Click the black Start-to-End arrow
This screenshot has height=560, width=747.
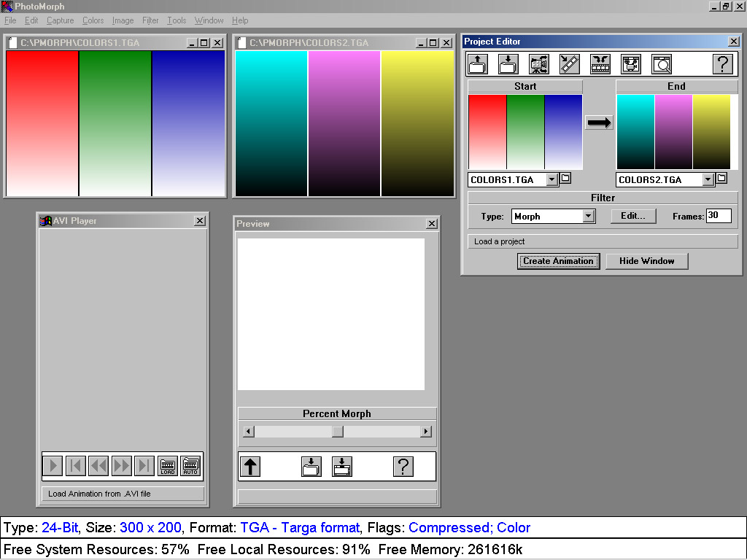click(599, 122)
